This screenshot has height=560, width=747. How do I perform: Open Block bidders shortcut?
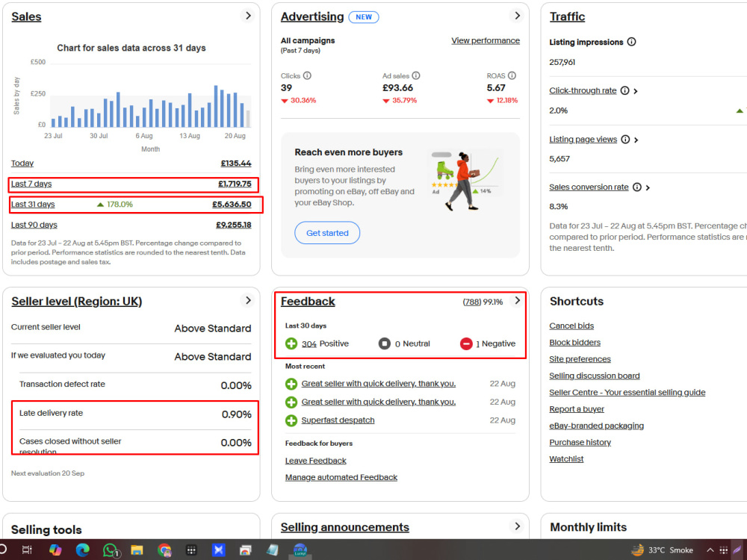(574, 343)
